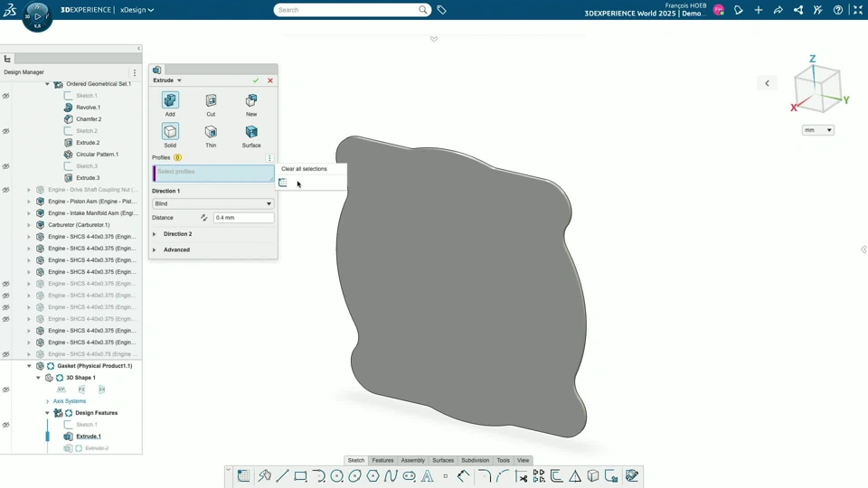Switch to the Subdivision tab
Image resolution: width=868 pixels, height=488 pixels.
coord(475,460)
